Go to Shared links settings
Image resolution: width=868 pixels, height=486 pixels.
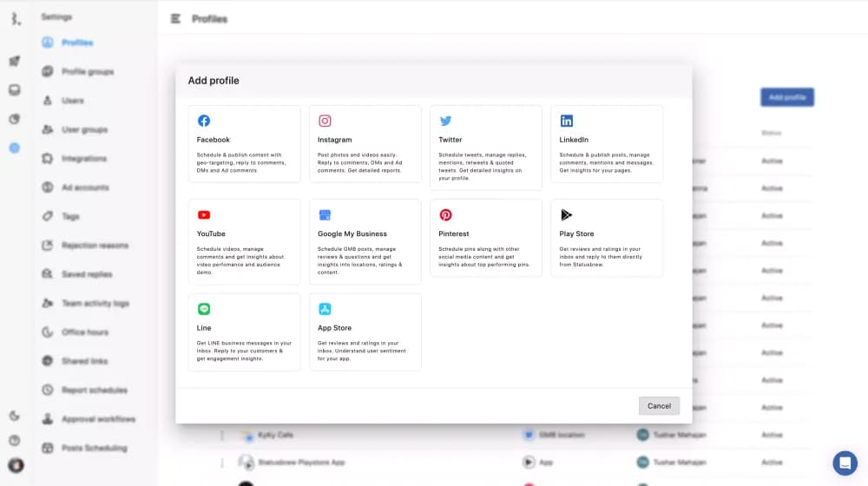pos(75,361)
